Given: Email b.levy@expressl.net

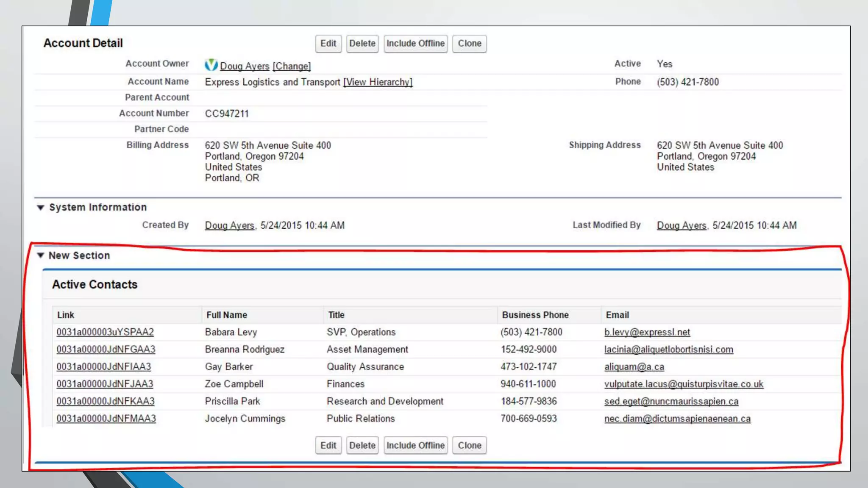Looking at the screenshot, I should 647,332.
